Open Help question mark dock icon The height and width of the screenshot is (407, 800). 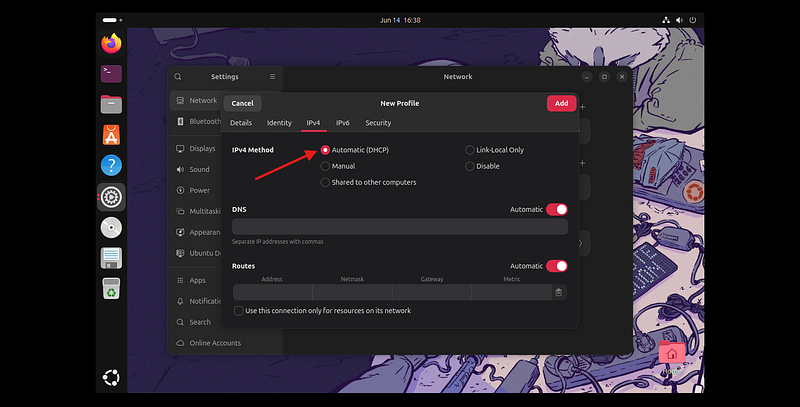point(111,166)
